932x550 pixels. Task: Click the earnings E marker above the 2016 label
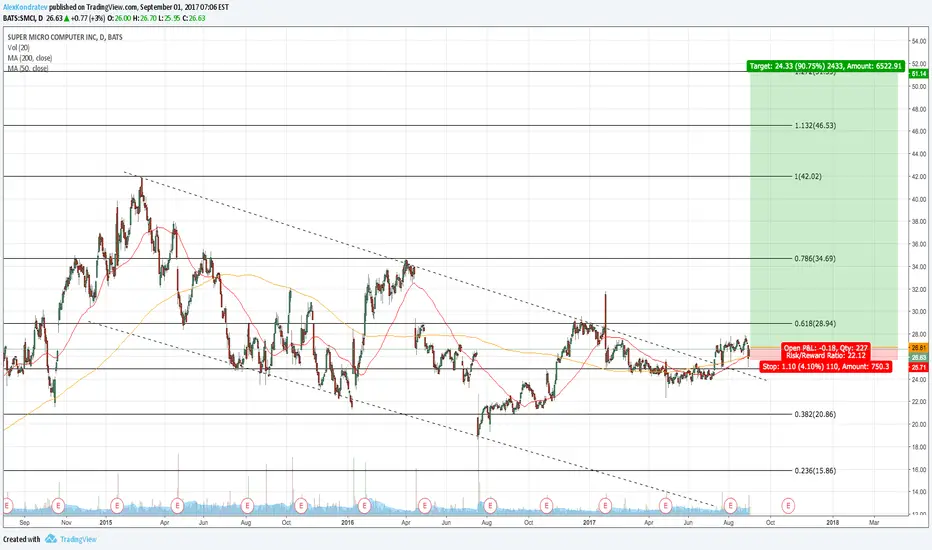[x=364, y=506]
